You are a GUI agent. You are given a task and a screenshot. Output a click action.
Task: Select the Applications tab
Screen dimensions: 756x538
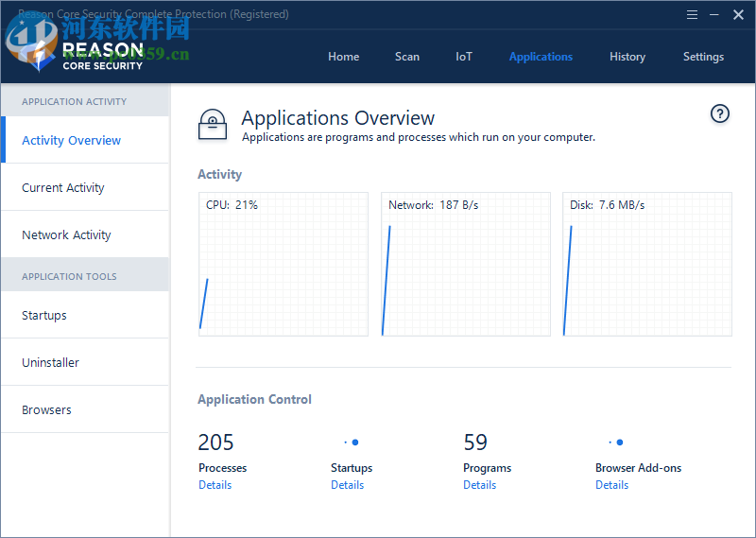pyautogui.click(x=541, y=57)
